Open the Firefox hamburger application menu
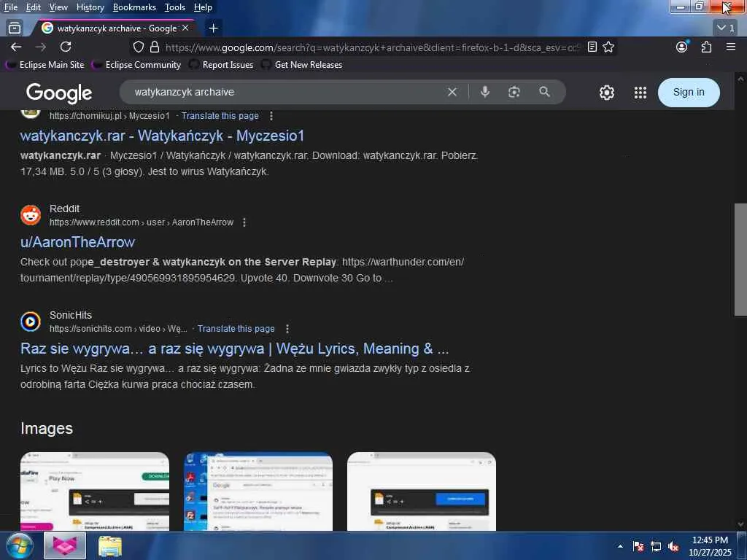 731,47
